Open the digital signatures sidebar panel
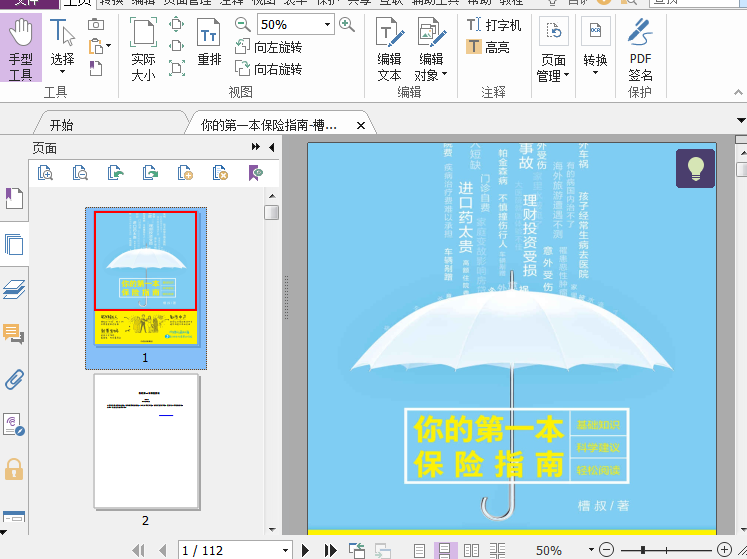This screenshot has width=747, height=559. click(14, 425)
